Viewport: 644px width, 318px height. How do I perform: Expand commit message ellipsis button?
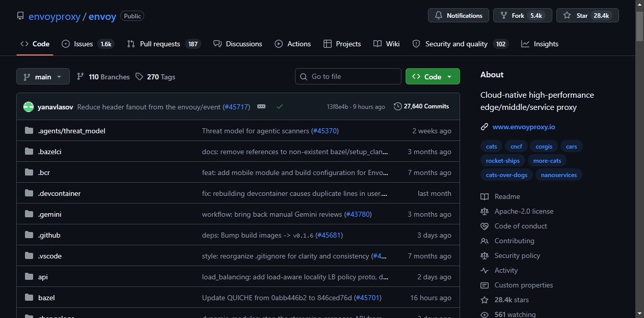click(x=261, y=107)
